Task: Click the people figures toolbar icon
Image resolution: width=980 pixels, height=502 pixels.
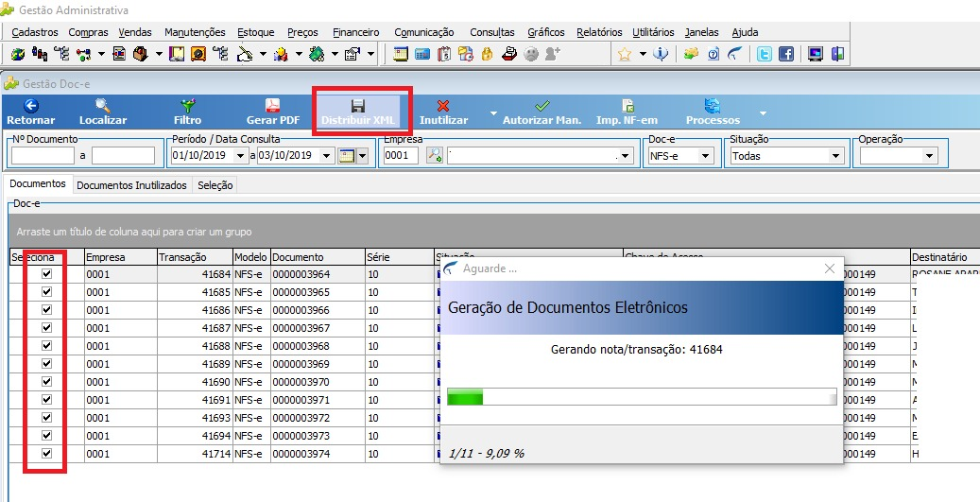Action: [40, 55]
